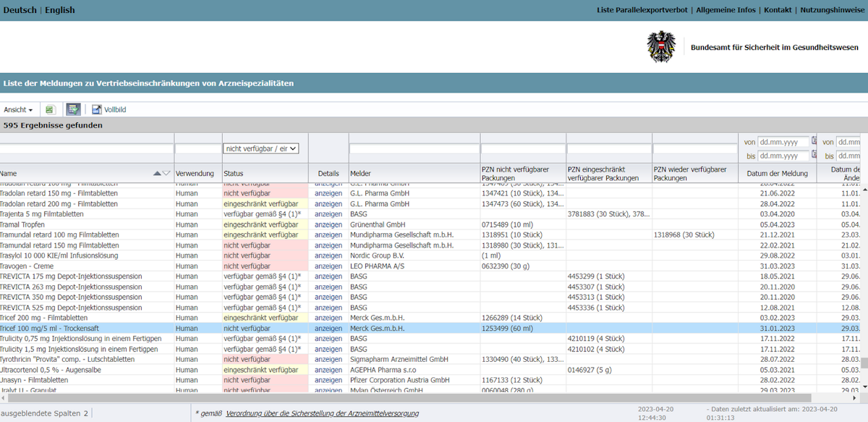
Task: Click the Name filter input field
Action: [86, 149]
